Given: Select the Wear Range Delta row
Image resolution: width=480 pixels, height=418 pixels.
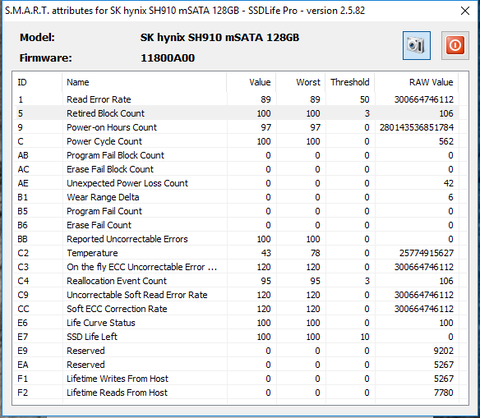Looking at the screenshot, I should coord(236,197).
